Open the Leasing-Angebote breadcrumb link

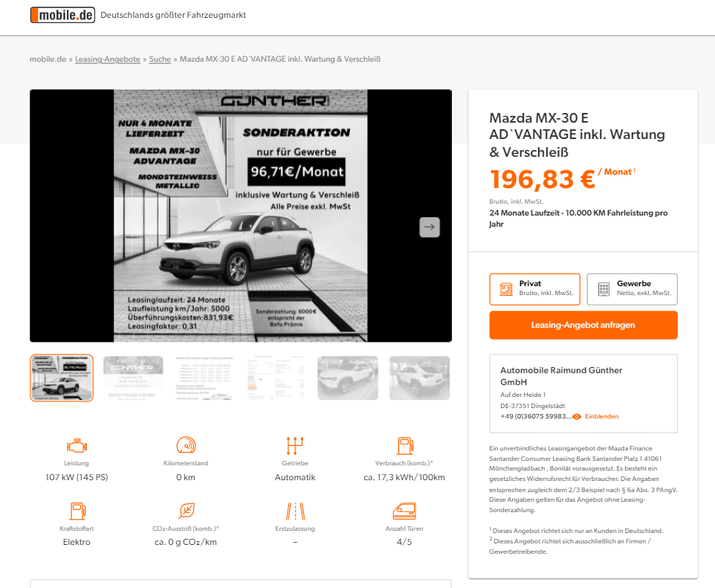[x=108, y=59]
